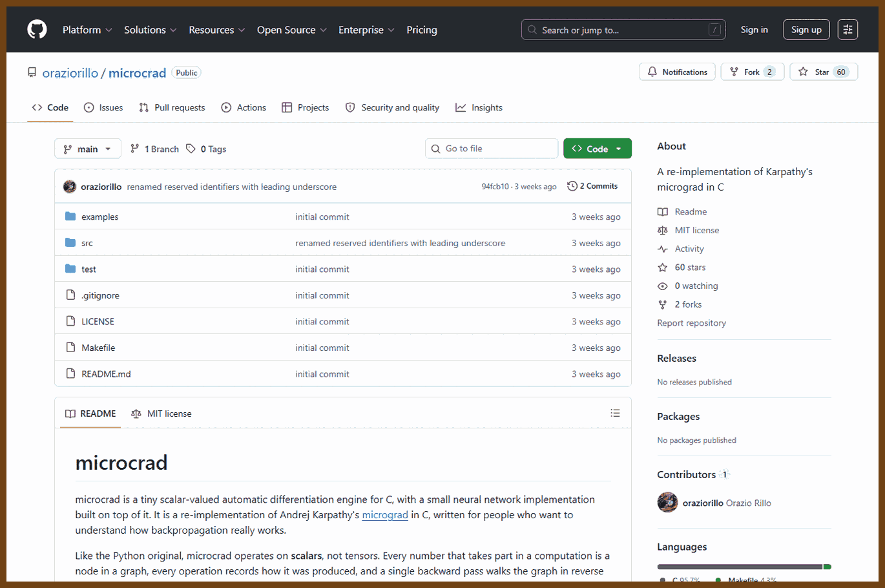Screen dimensions: 885x588
Task: Click the Sign in link
Action: click(755, 30)
